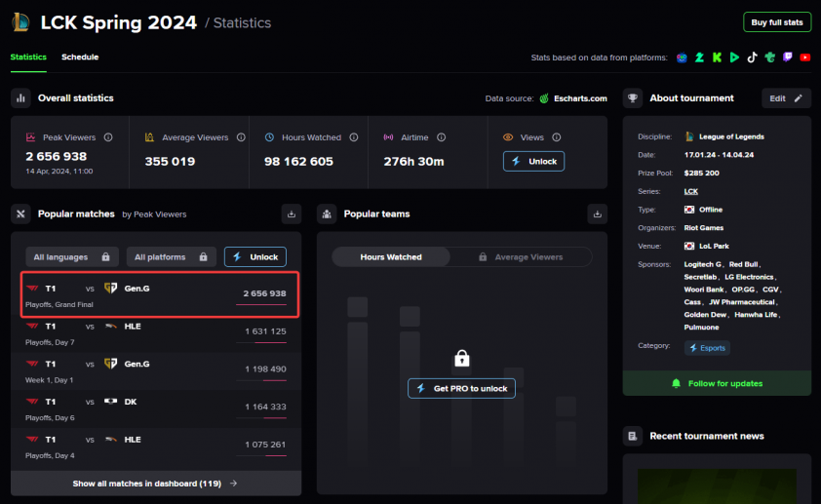Click the airtime value 276h 30m
This screenshot has width=821, height=504.
click(x=413, y=162)
